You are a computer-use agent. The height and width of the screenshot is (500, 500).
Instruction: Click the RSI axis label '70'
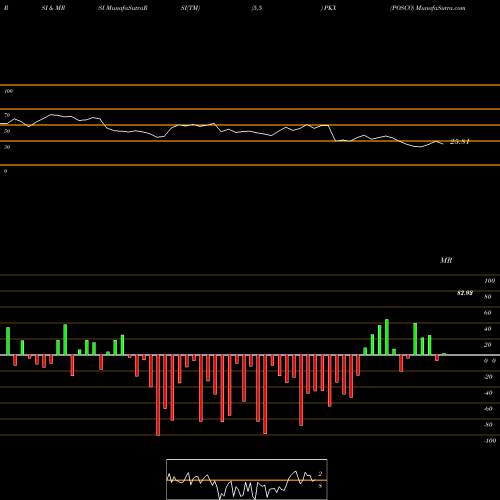7,115
